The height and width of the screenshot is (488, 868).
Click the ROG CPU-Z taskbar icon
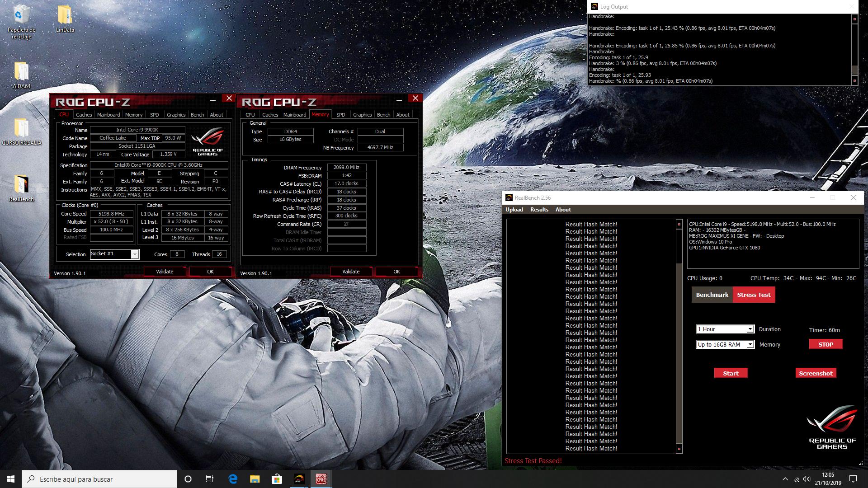click(x=321, y=479)
